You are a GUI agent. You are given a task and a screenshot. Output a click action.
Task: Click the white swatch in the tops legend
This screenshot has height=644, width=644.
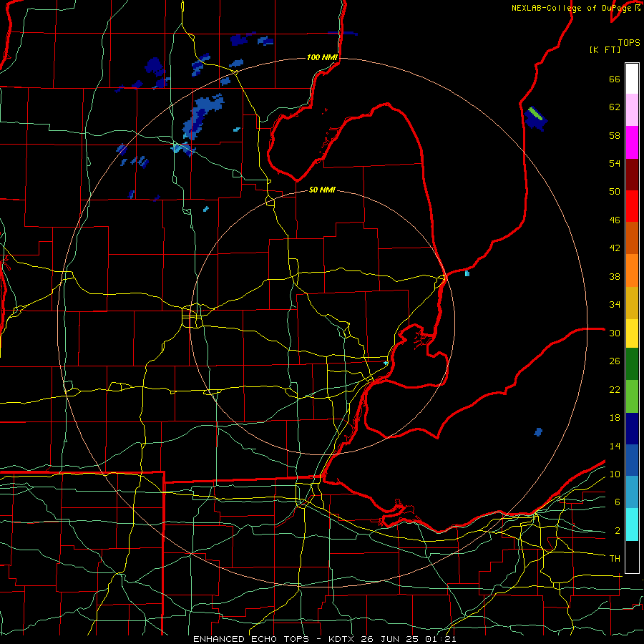(x=632, y=79)
